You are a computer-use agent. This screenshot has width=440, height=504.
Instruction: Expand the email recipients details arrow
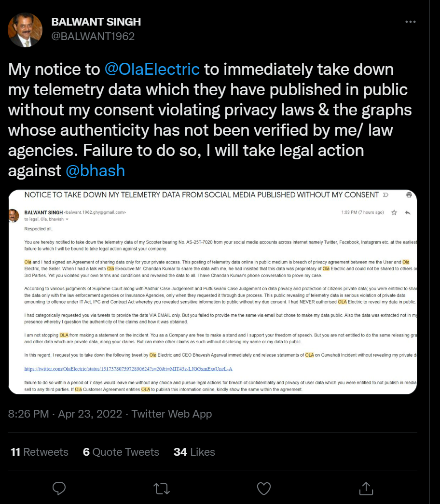coord(67,219)
